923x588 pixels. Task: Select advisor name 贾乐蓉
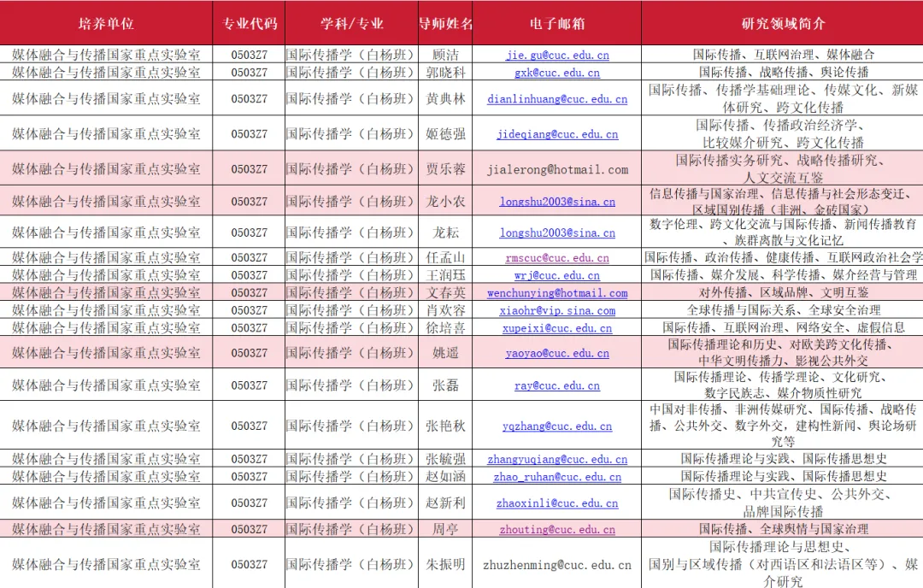pos(445,169)
